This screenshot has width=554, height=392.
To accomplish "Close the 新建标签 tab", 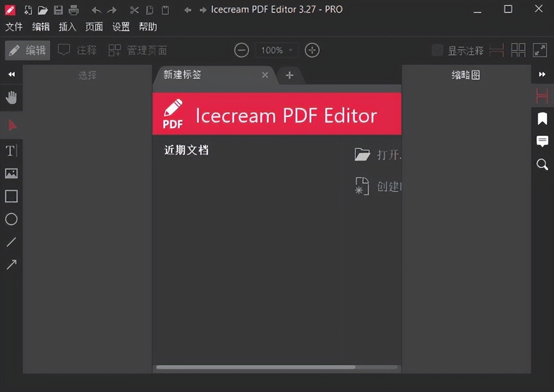I will click(x=265, y=75).
